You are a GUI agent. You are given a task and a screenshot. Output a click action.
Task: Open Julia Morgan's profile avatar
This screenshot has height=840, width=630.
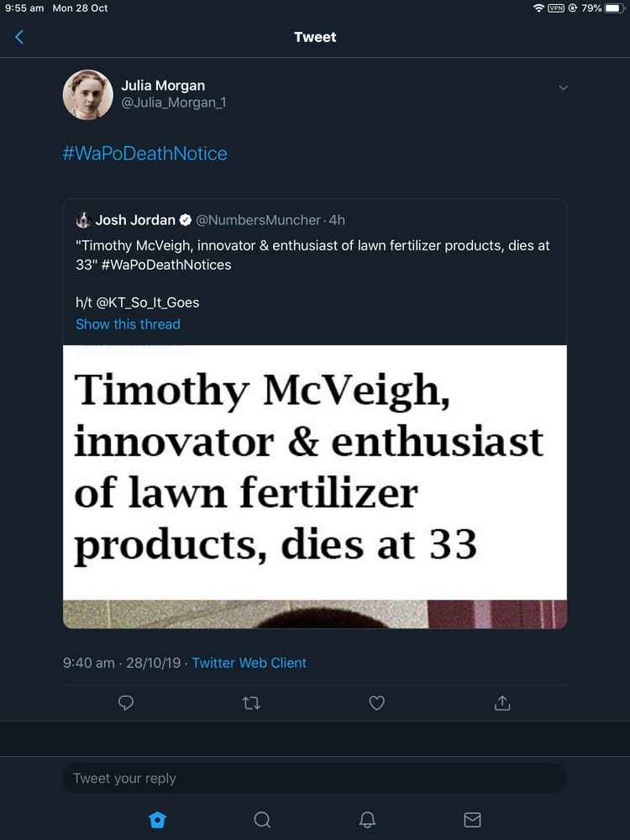coord(87,94)
